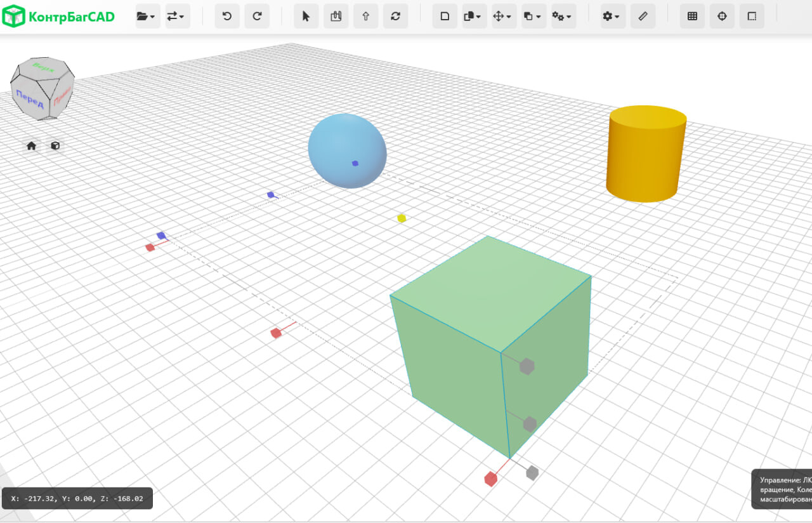Open the four-arrow move transform dropdown
Viewport: 812px width, 523px height.
pyautogui.click(x=502, y=17)
